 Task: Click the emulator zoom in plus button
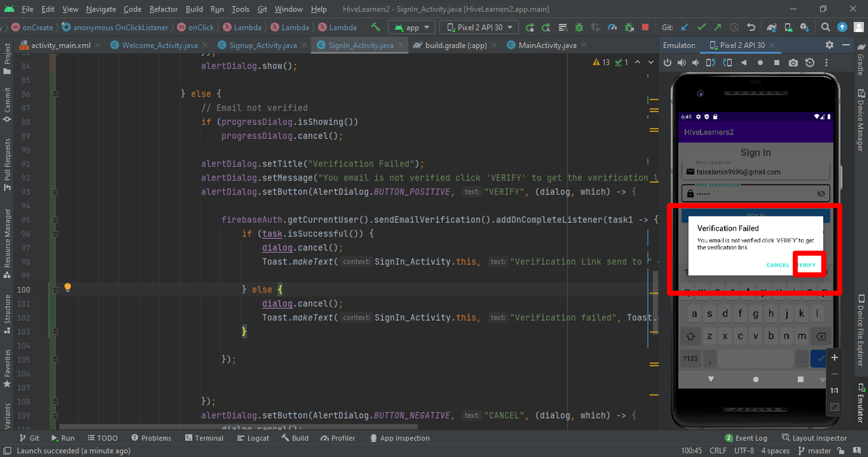pyautogui.click(x=835, y=357)
